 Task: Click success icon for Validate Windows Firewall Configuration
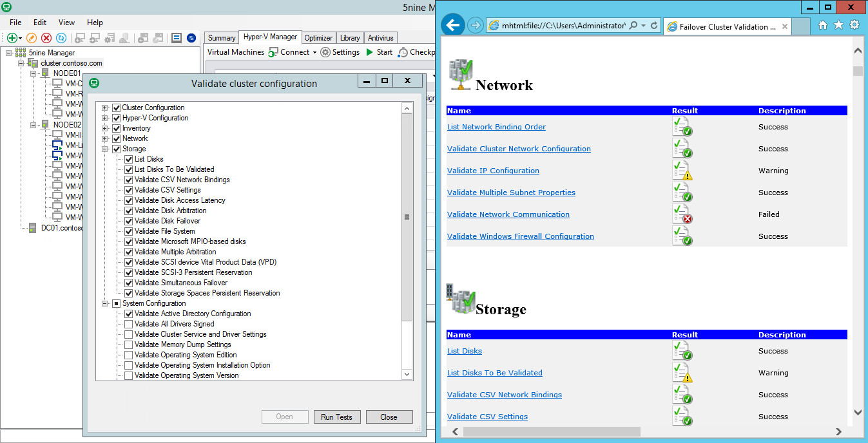point(682,236)
